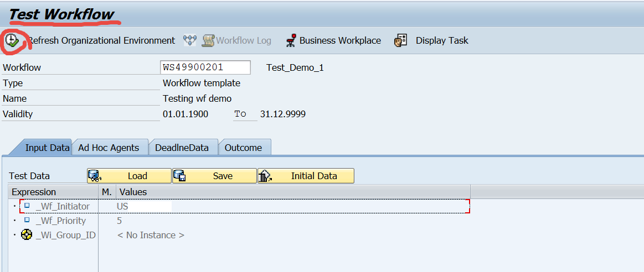The height and width of the screenshot is (272, 644).
Task: Click the Initial Data button
Action: 306,176
